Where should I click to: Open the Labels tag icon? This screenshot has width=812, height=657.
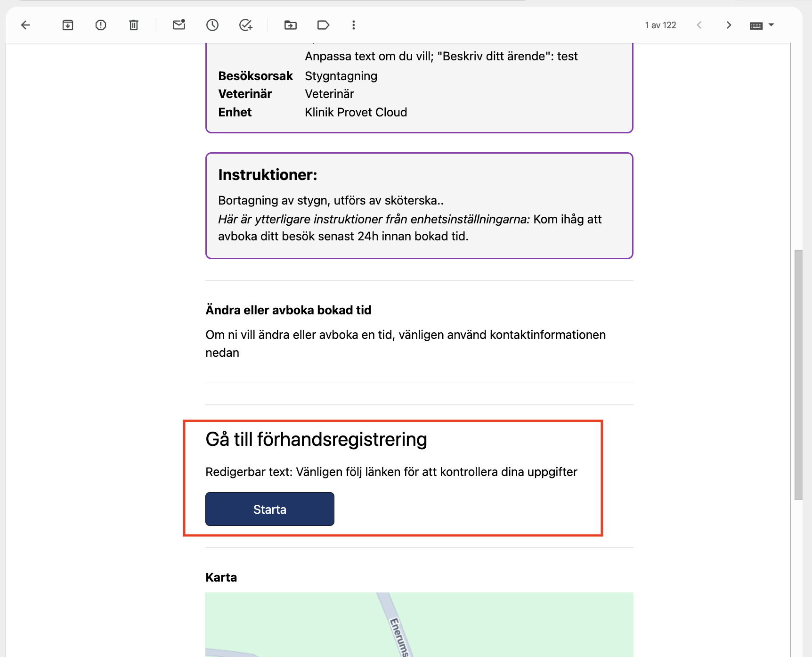coord(324,25)
